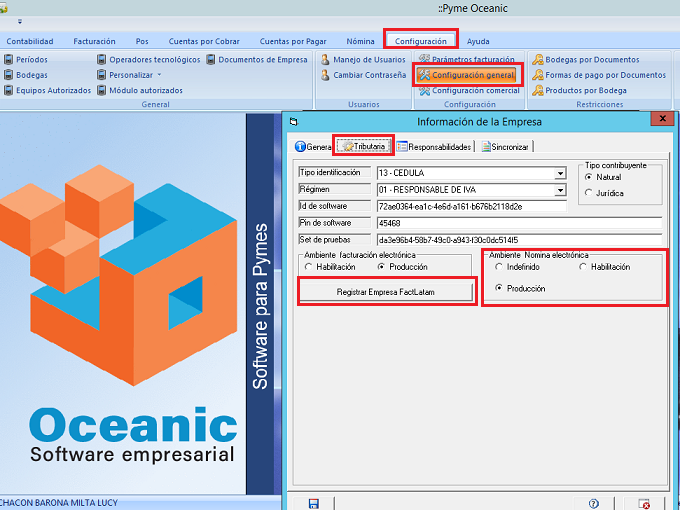The image size is (680, 510).
Task: Open Configuración general
Action: pos(467,75)
